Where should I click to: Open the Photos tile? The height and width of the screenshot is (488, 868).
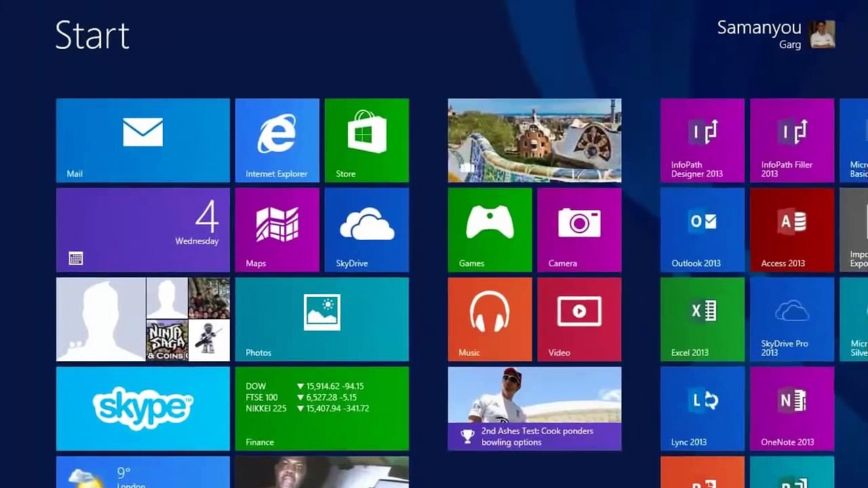[322, 319]
